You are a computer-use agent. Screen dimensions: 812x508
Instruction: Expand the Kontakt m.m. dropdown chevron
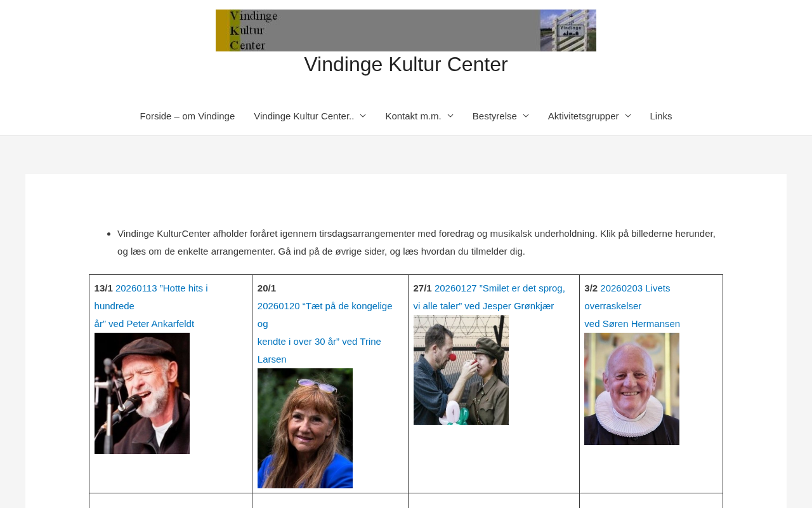(450, 116)
